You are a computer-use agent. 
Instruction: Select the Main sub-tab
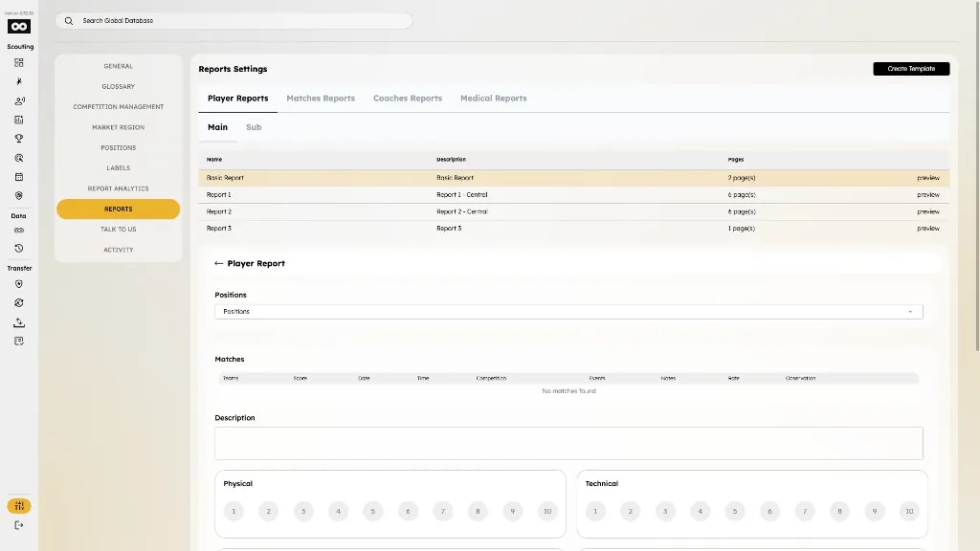click(217, 127)
